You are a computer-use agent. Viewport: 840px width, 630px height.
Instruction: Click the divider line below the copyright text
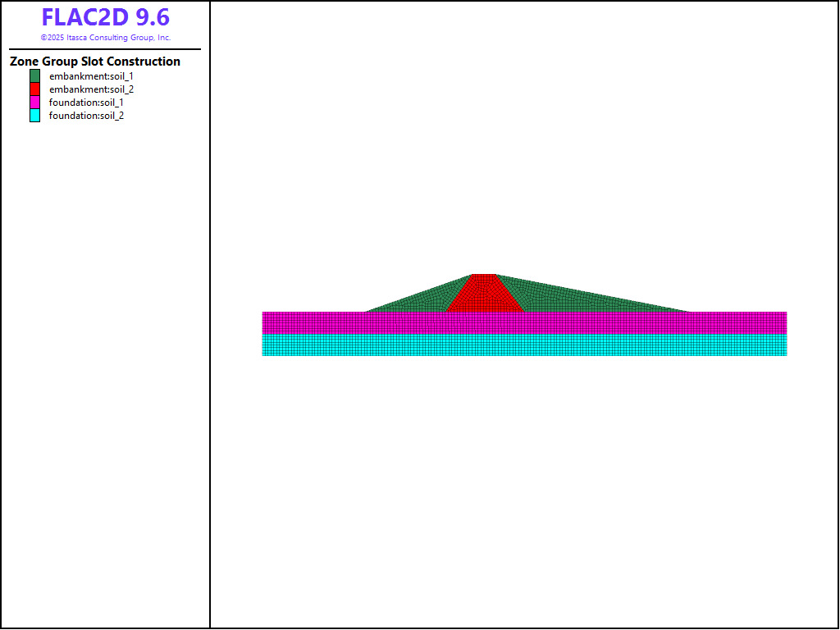(x=105, y=49)
